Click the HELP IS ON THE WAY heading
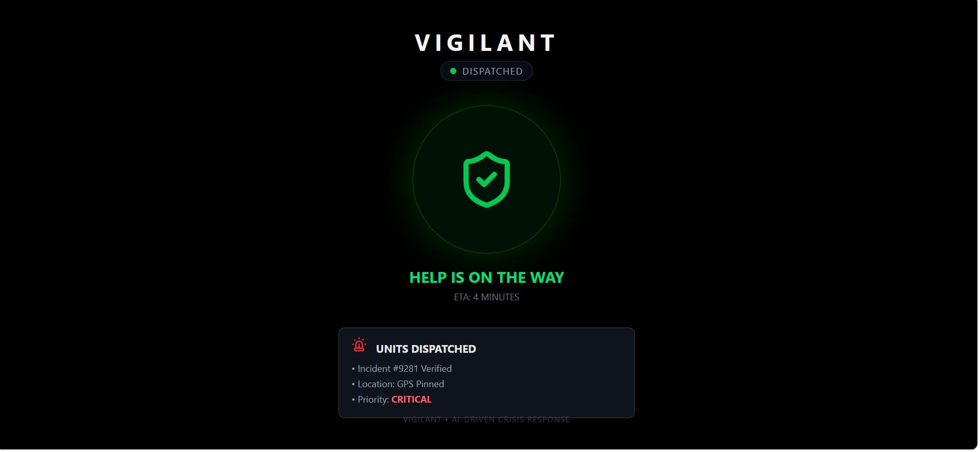Screen dimensions: 980x452 [487, 278]
